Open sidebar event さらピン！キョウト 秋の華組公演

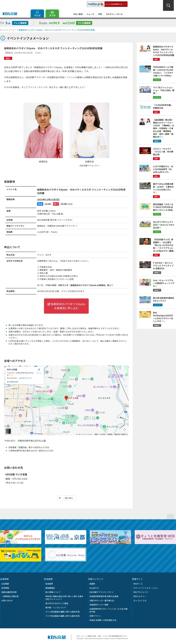156,153
